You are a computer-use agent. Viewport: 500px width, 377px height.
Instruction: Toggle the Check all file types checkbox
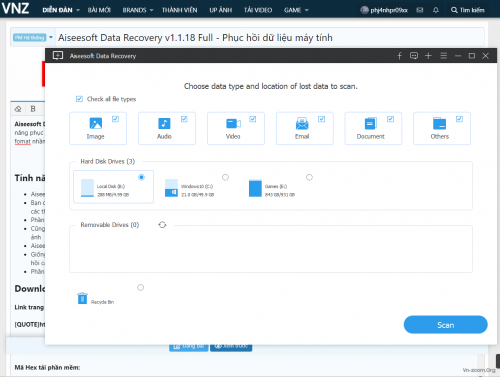pyautogui.click(x=79, y=99)
